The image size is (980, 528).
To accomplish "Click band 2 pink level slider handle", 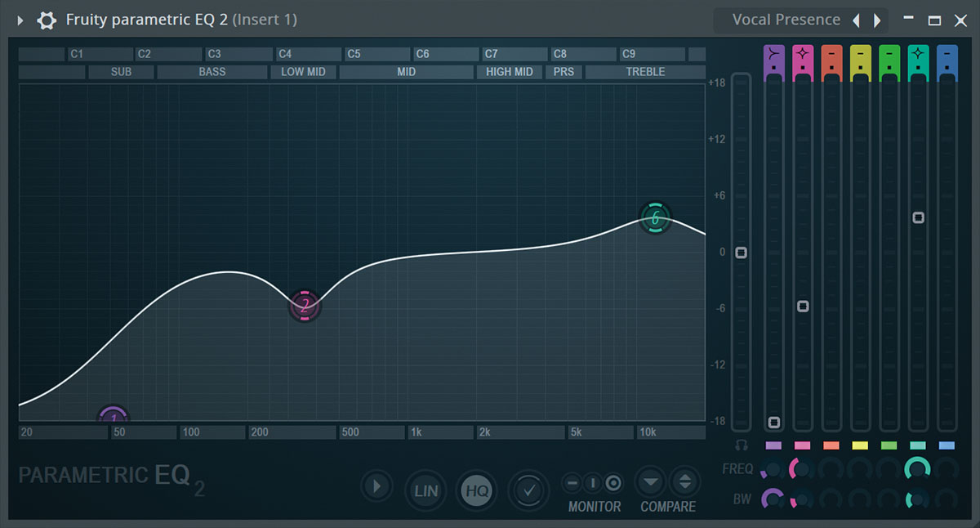I will (x=803, y=307).
